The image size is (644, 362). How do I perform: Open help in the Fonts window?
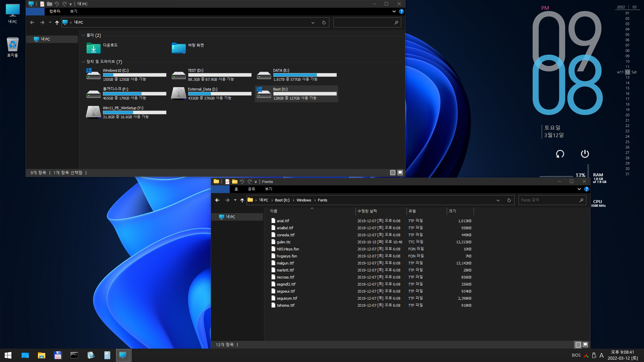point(587,189)
